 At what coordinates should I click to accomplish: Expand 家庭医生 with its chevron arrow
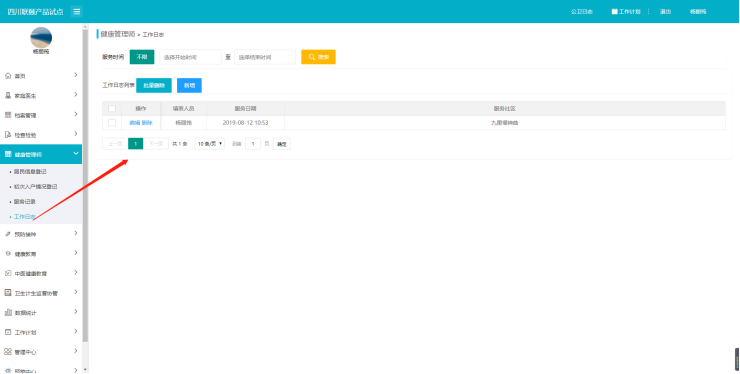tap(76, 94)
